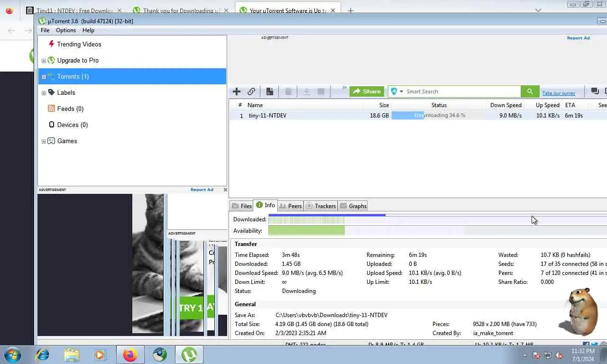Expand the Games tree node
This screenshot has height=364, width=607.
click(44, 141)
